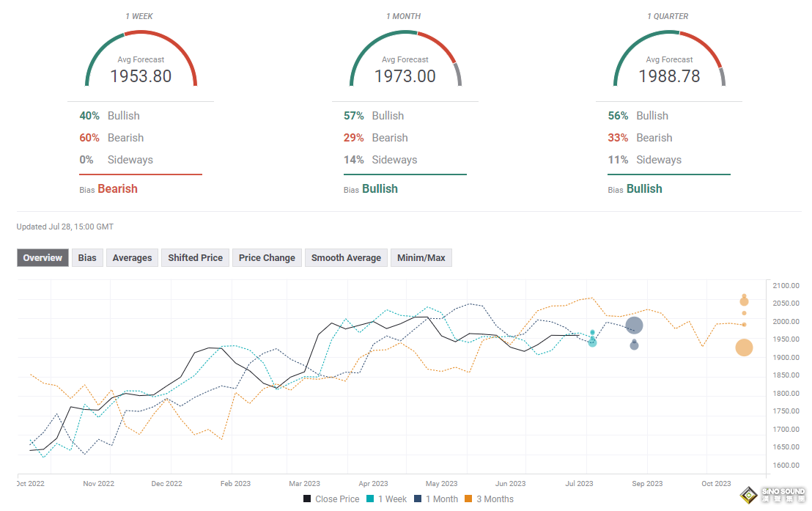Toggle the 1 Month legend entry
Screen dimensions: 812x511
click(435, 499)
